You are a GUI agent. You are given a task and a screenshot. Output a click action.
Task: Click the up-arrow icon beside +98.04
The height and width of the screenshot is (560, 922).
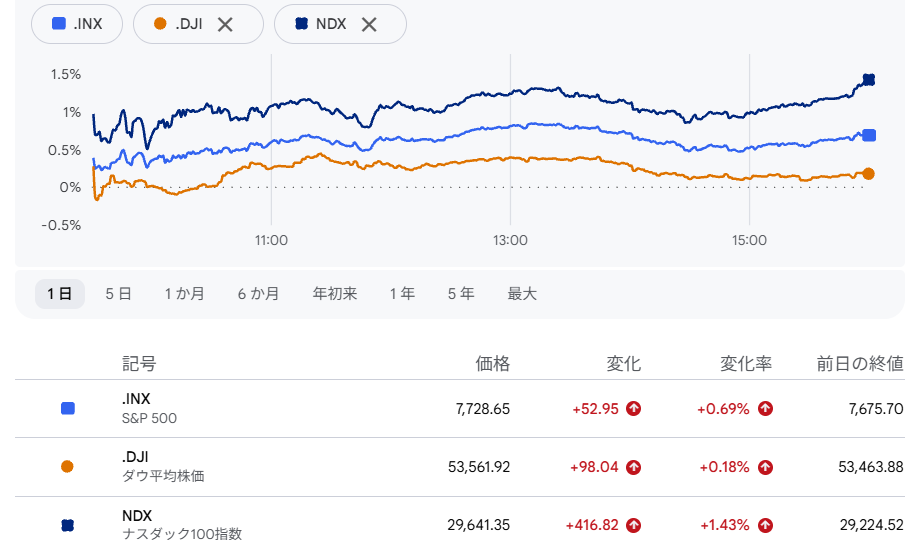click(x=633, y=467)
